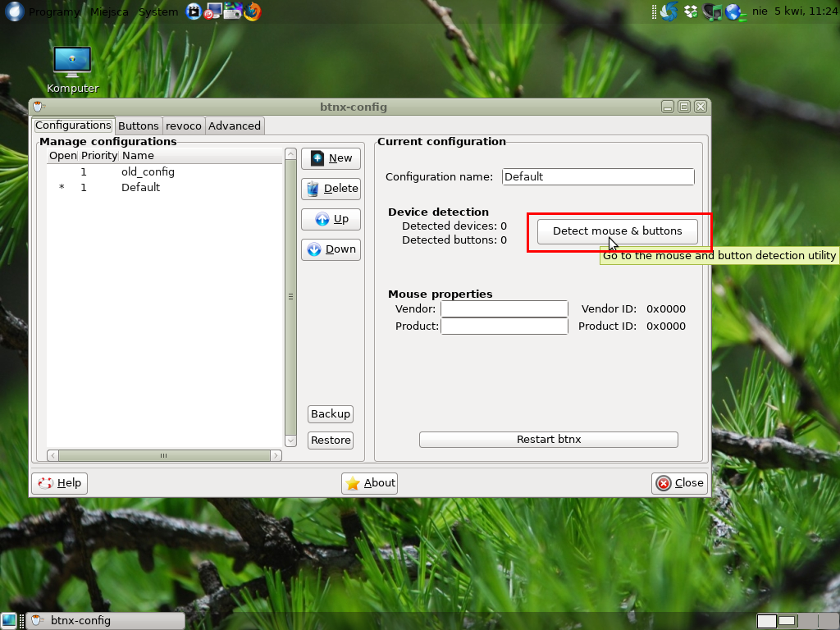Open the Programy menu
This screenshot has width=840, height=630.
click(x=54, y=11)
